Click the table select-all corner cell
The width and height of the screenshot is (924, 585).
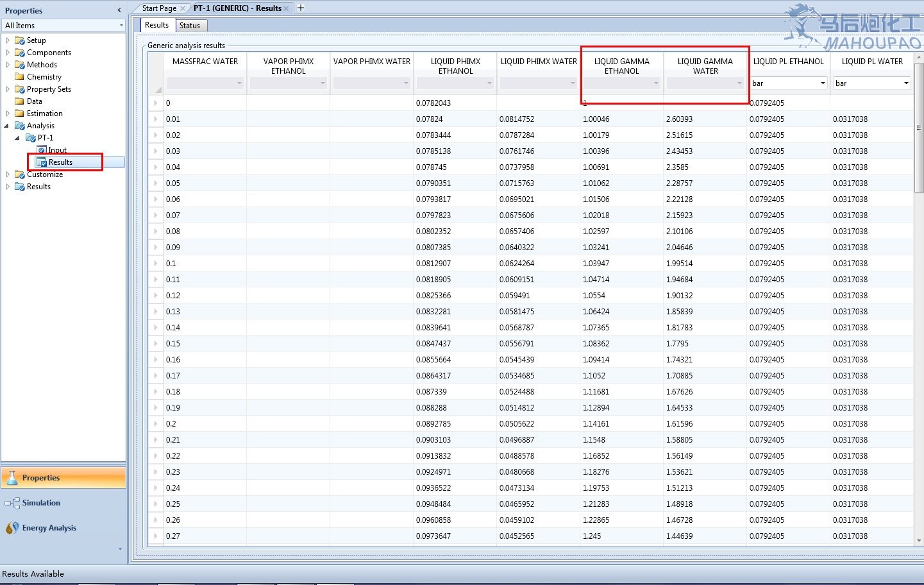(x=155, y=73)
